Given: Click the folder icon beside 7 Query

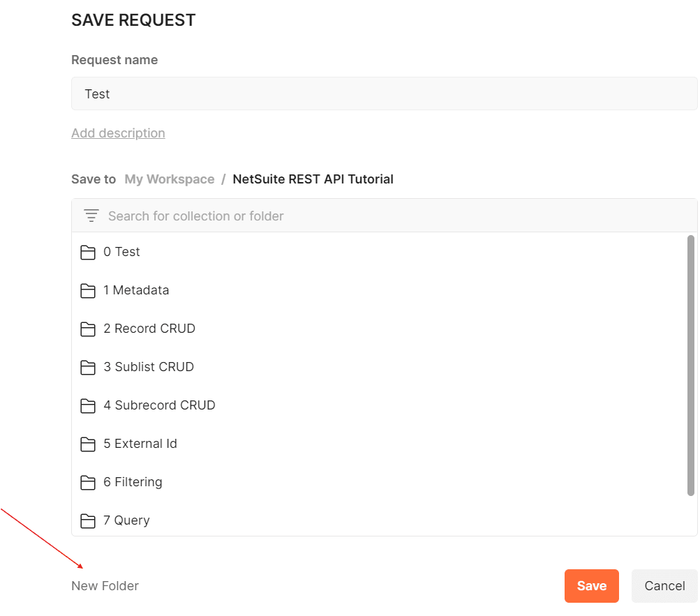Looking at the screenshot, I should (x=87, y=520).
